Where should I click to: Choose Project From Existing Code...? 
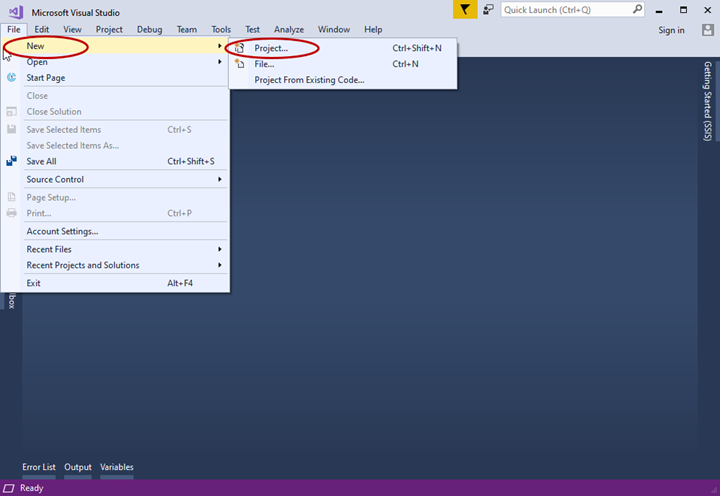(343, 80)
